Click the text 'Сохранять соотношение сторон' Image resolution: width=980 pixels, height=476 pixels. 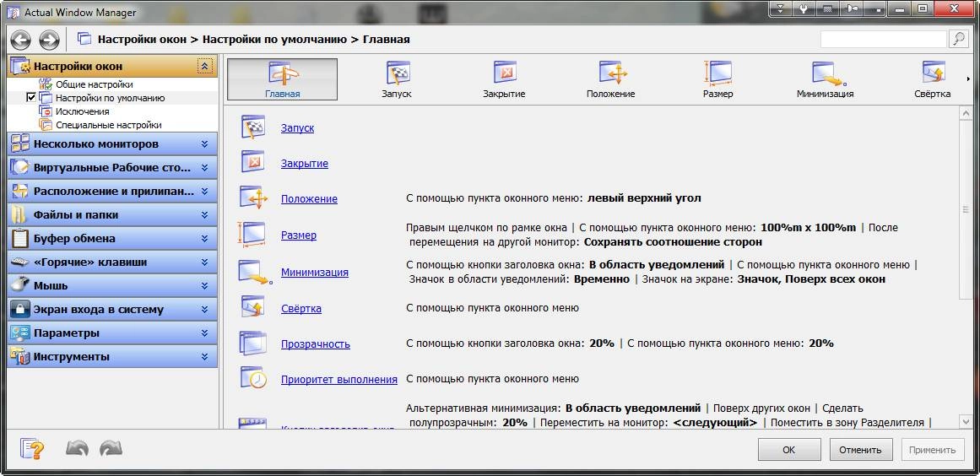(673, 241)
